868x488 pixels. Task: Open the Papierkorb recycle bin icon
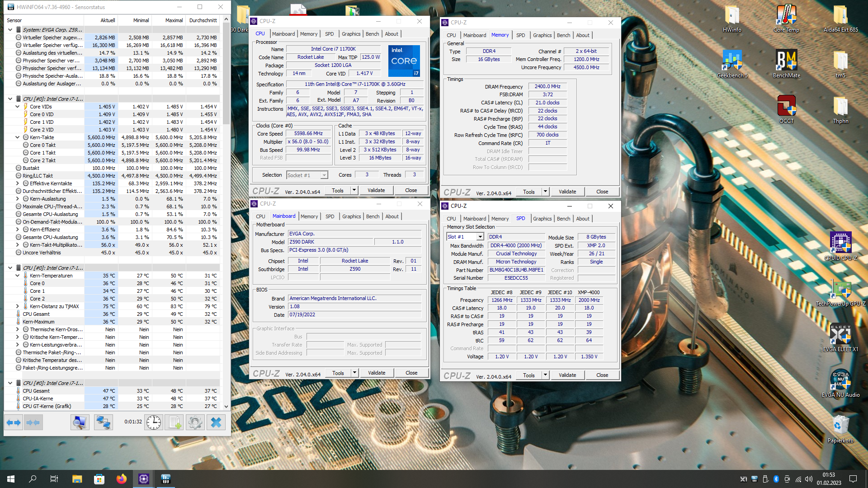[x=840, y=429]
